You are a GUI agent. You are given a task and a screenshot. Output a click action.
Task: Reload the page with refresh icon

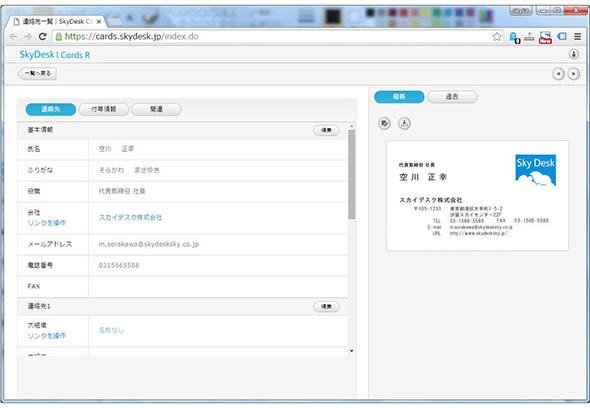pyautogui.click(x=43, y=37)
